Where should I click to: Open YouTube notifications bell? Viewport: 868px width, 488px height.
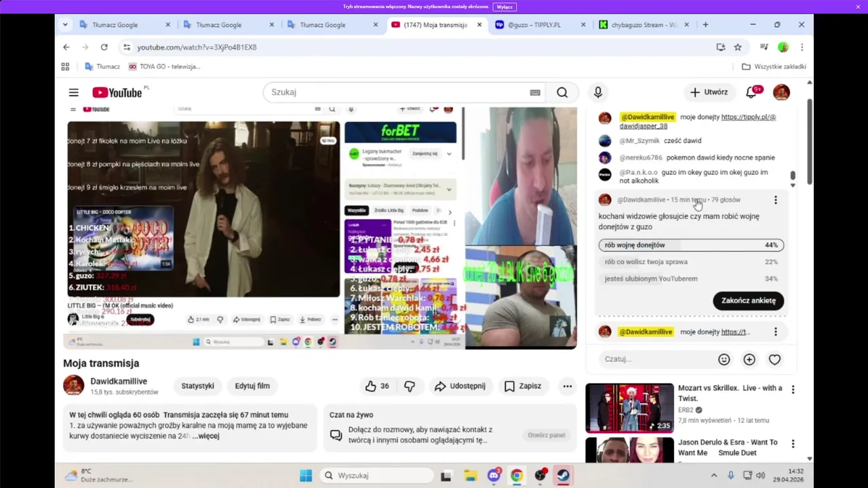coord(753,92)
